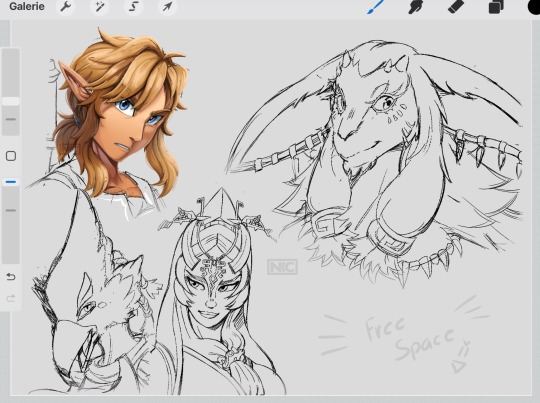Open the Actions wrench menu

click(65, 7)
